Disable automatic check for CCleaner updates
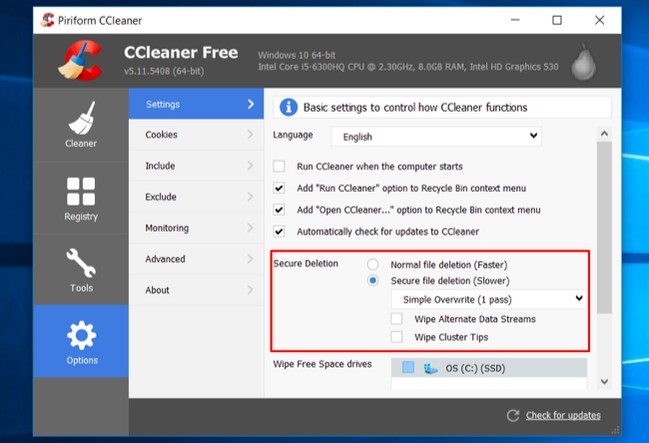649x443 pixels. coord(279,231)
